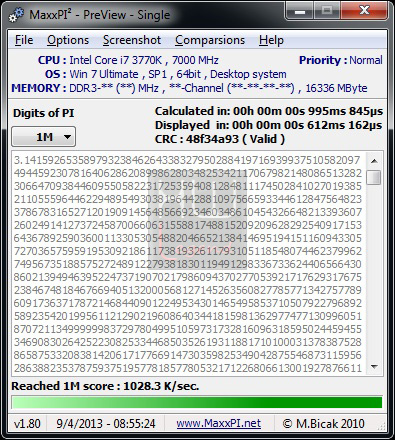Open the File menu

pos(24,40)
